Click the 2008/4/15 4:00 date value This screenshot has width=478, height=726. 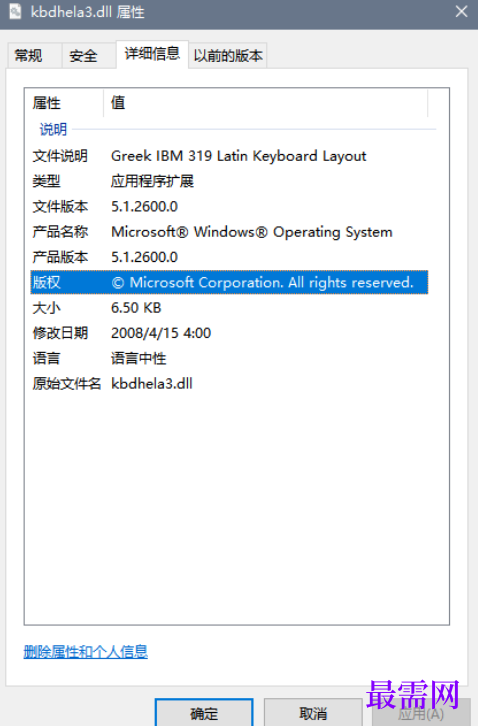pyautogui.click(x=161, y=333)
